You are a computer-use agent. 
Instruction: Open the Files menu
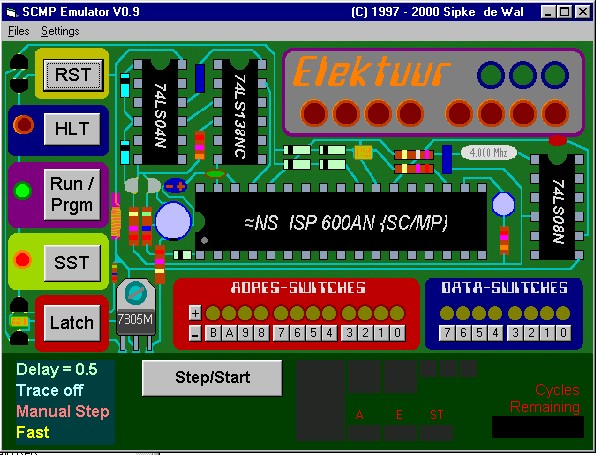pos(19,31)
